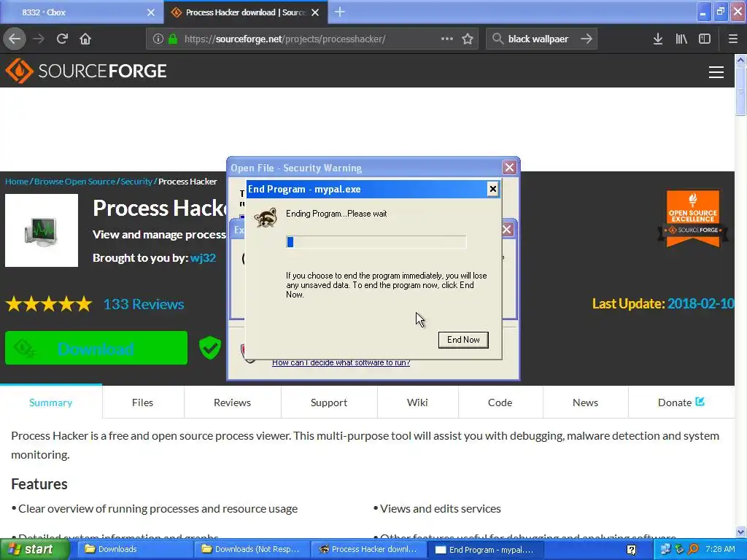The width and height of the screenshot is (747, 560).
Task: Click the browser forward arrow
Action: point(39,39)
